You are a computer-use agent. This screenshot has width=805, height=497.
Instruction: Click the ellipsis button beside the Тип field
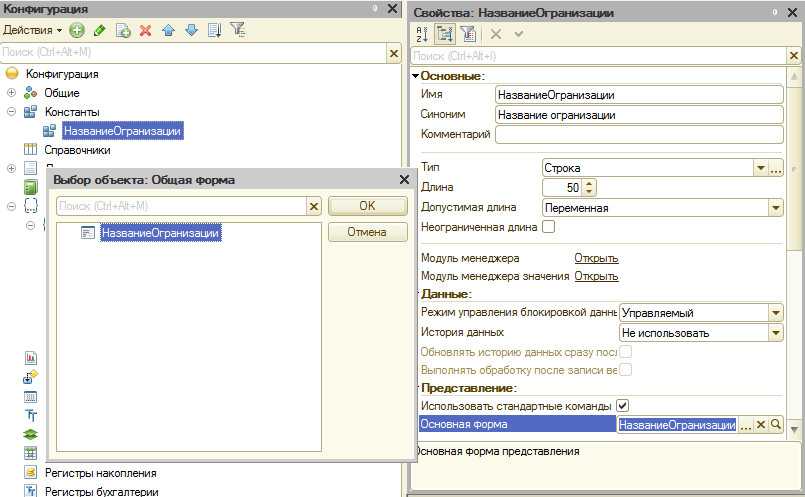pos(776,168)
